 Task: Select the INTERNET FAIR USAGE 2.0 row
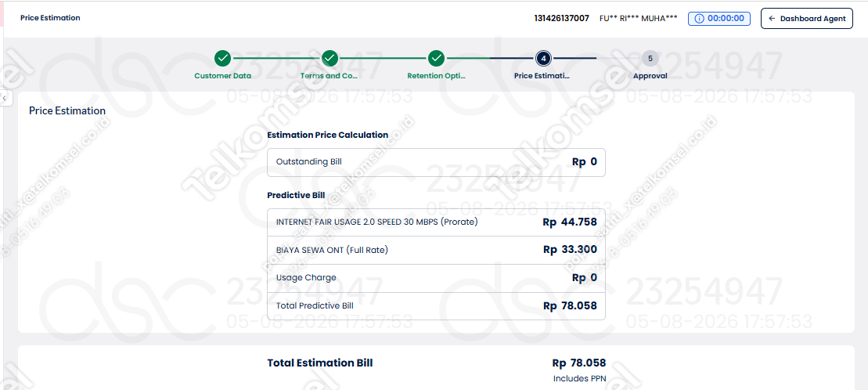pyautogui.click(x=436, y=222)
